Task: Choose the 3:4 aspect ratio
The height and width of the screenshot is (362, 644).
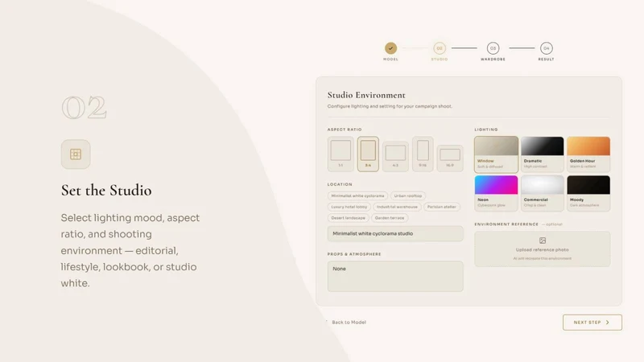Action: (x=368, y=154)
